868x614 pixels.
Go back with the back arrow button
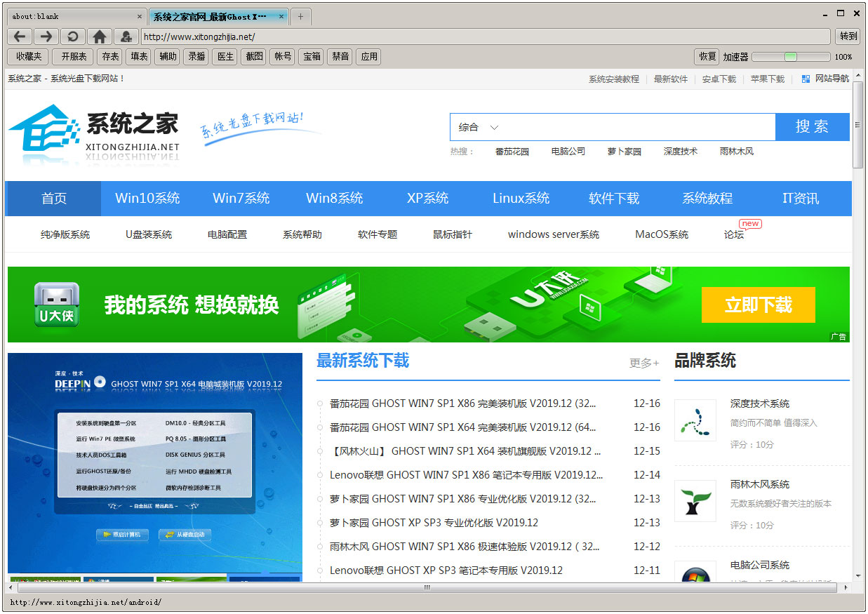click(20, 36)
